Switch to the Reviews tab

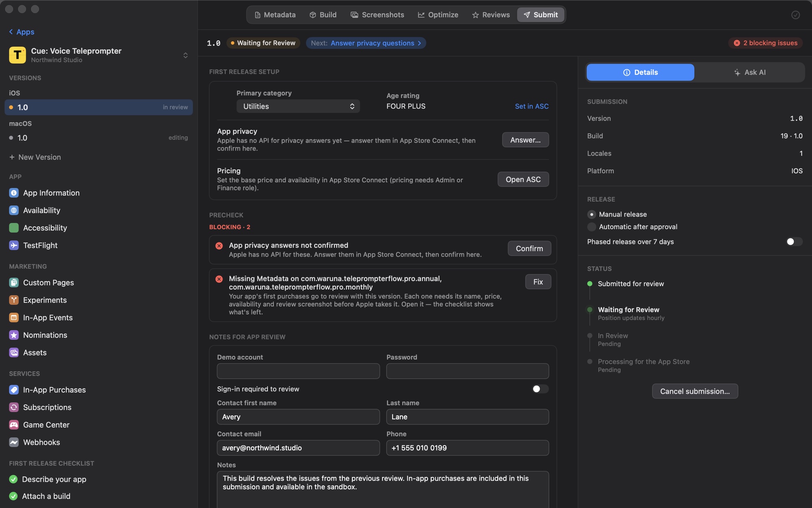click(491, 15)
